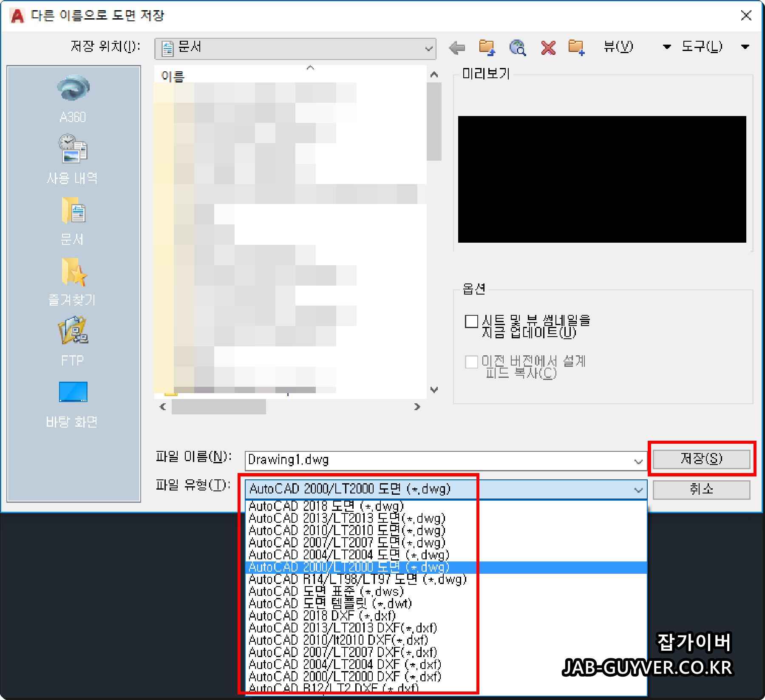Select AutoCAD 2010/lt2010 DXF (*.dxf) option
Viewport: 765px width, 700px height.
(446, 640)
